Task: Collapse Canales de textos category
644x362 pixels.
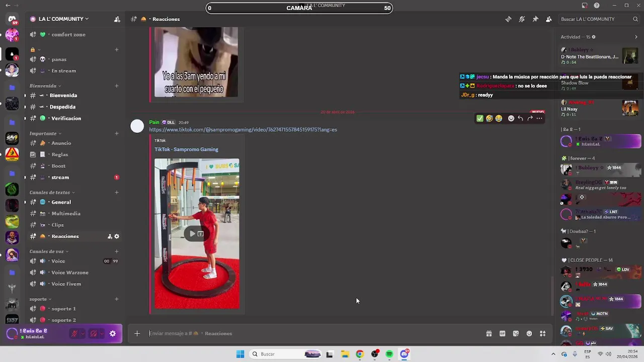Action: (52, 193)
